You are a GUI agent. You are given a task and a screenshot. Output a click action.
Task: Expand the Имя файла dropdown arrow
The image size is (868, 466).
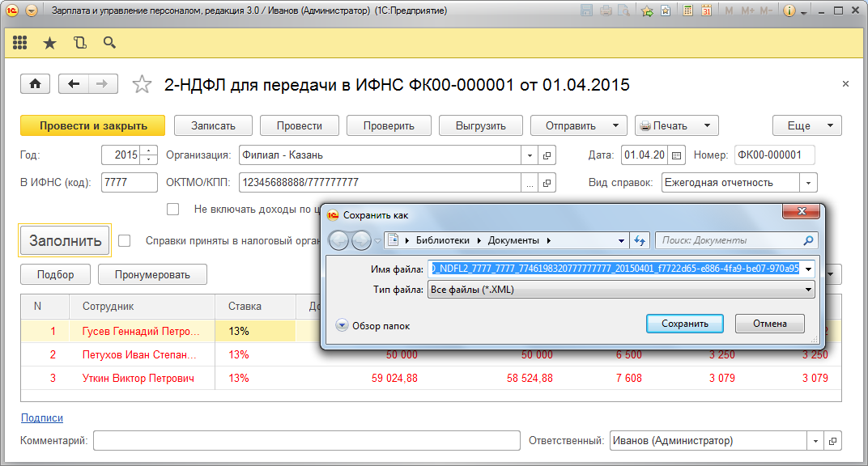click(808, 269)
